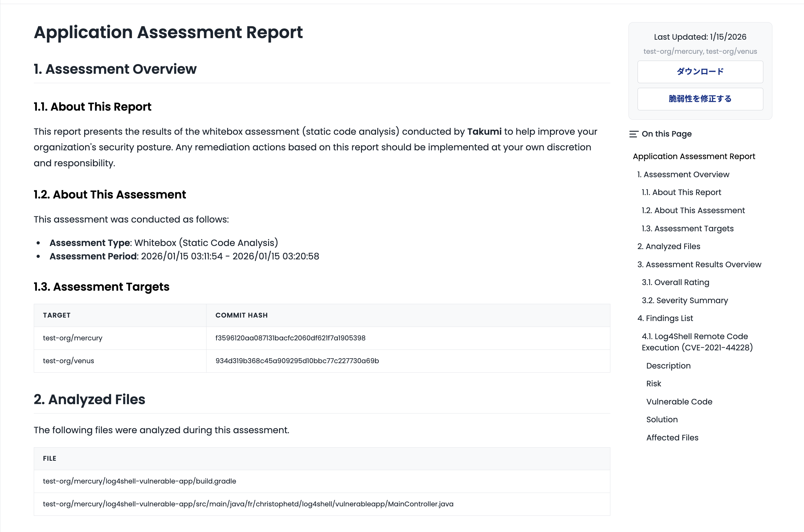Click the "3.1. Overall Rating" sidebar entry
804x532 pixels.
click(x=675, y=282)
